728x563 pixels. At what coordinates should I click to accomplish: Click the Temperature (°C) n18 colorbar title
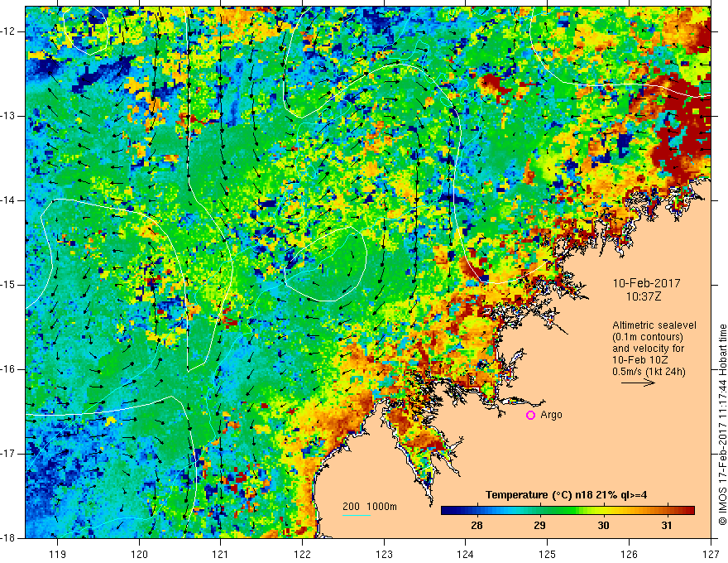coord(566,495)
